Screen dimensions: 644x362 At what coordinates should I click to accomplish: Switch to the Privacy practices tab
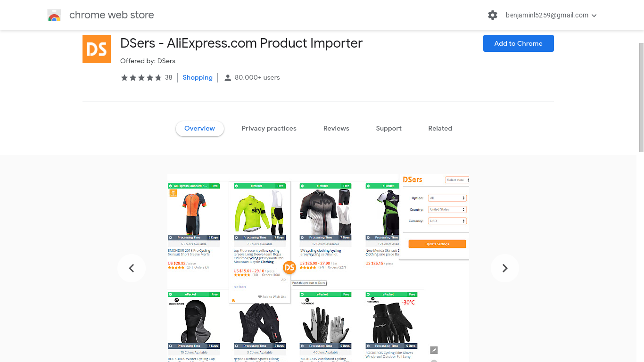[269, 128]
